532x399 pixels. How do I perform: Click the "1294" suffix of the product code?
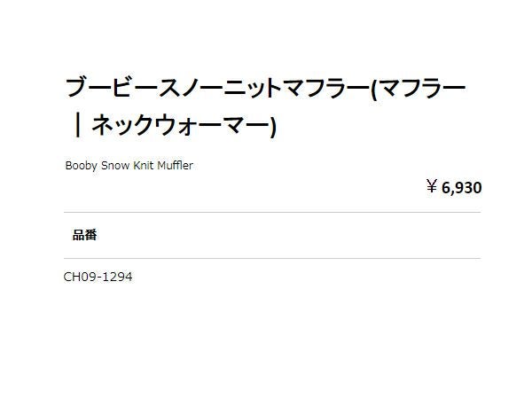[x=118, y=277]
